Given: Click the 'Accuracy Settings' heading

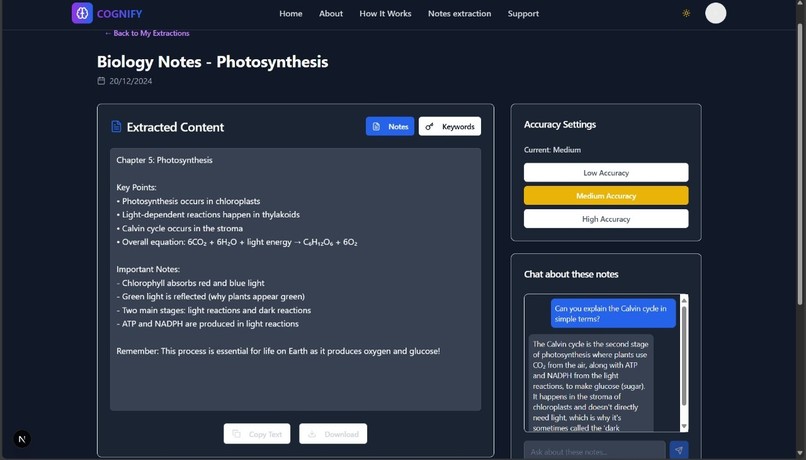Looking at the screenshot, I should (x=560, y=124).
